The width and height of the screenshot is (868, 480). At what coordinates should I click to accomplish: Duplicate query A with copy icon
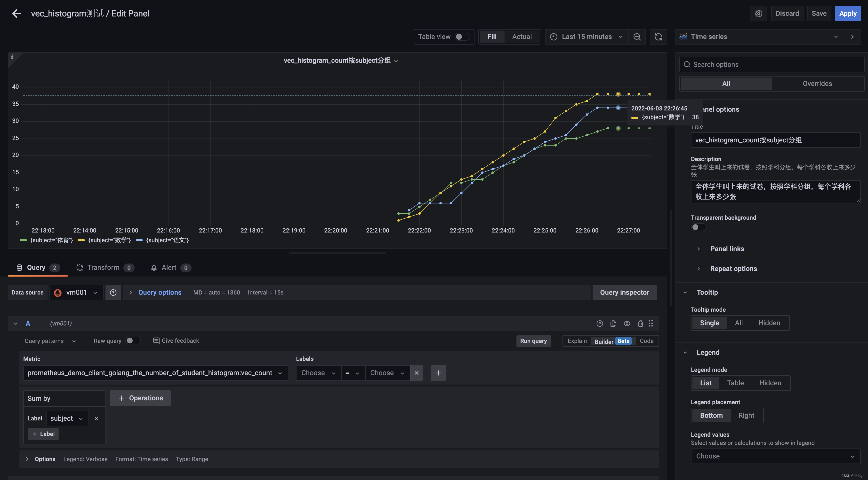[613, 324]
